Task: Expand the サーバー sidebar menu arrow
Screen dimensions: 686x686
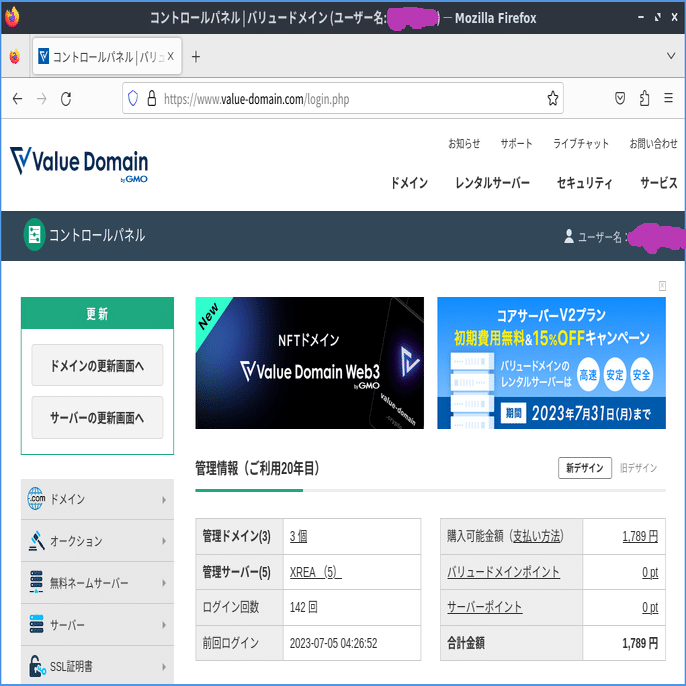Action: click(164, 625)
